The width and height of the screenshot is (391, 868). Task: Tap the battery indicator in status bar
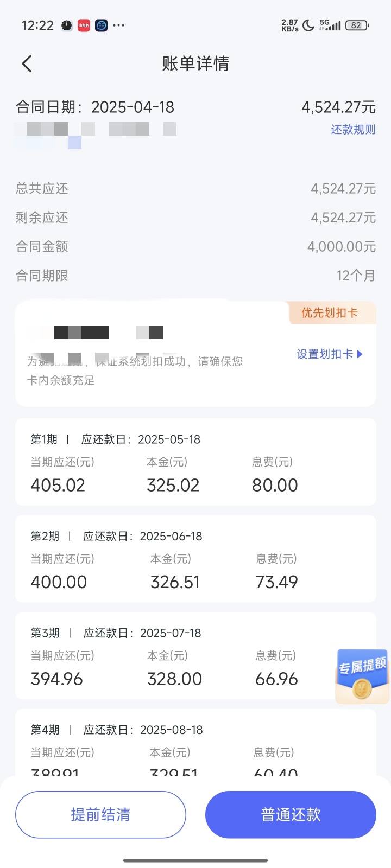click(357, 25)
